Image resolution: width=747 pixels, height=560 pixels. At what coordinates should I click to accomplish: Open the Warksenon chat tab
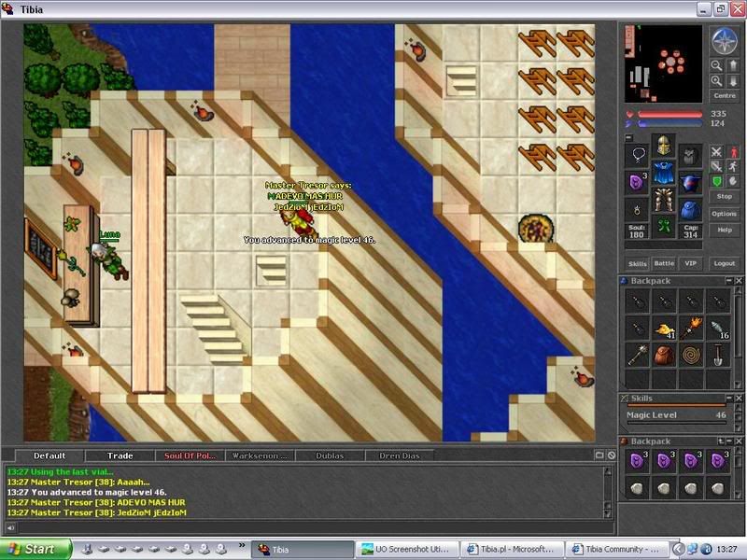(260, 455)
